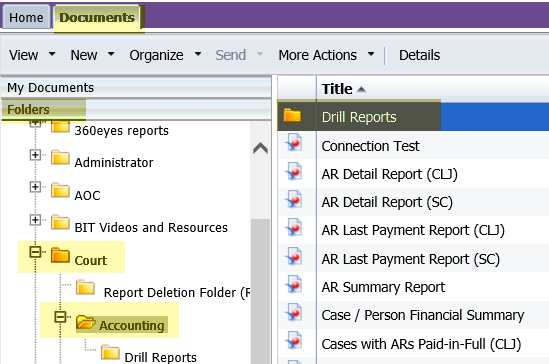549x364 pixels.
Task: Open the More Actions dropdown menu
Action: pos(326,55)
